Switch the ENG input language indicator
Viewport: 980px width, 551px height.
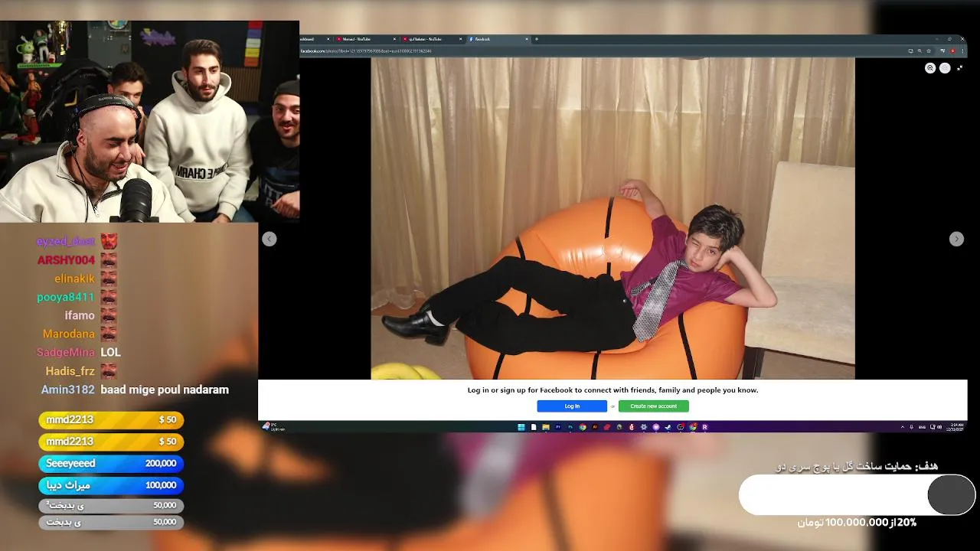(x=922, y=427)
